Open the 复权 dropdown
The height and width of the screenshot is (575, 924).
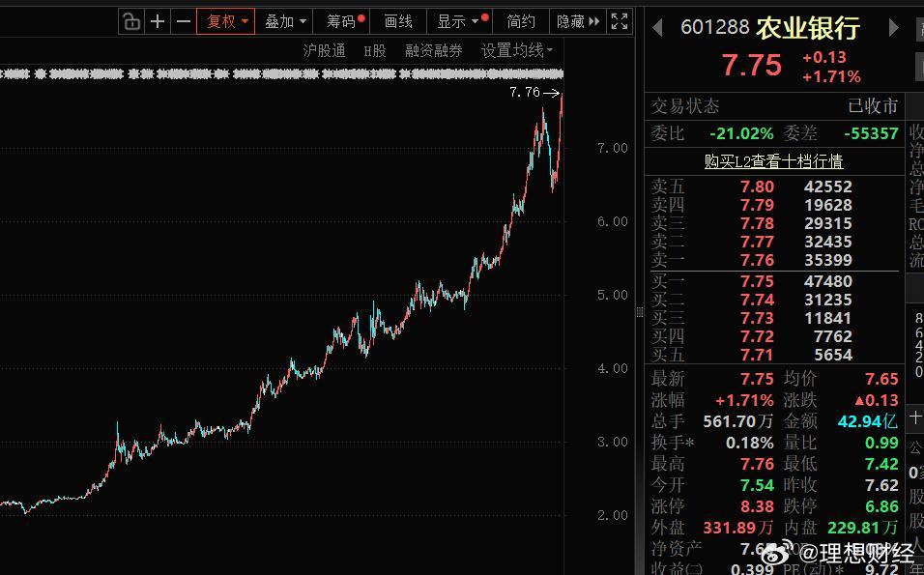226,22
